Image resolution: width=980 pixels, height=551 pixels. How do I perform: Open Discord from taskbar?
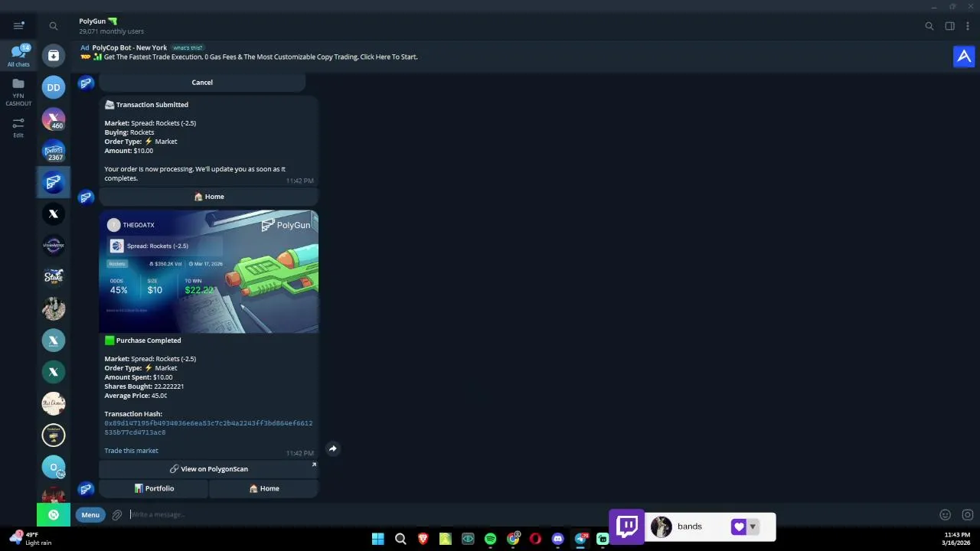(558, 539)
